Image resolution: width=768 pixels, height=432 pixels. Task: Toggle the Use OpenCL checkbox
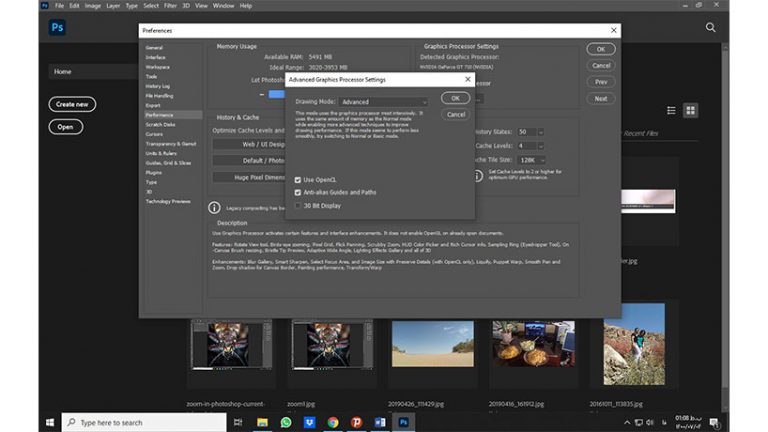(x=298, y=180)
